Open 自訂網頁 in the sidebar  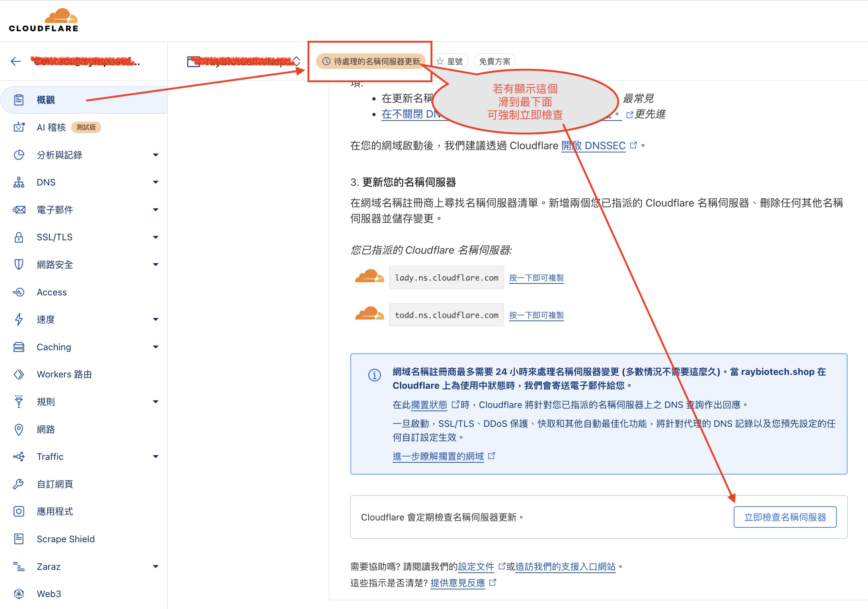click(x=55, y=484)
